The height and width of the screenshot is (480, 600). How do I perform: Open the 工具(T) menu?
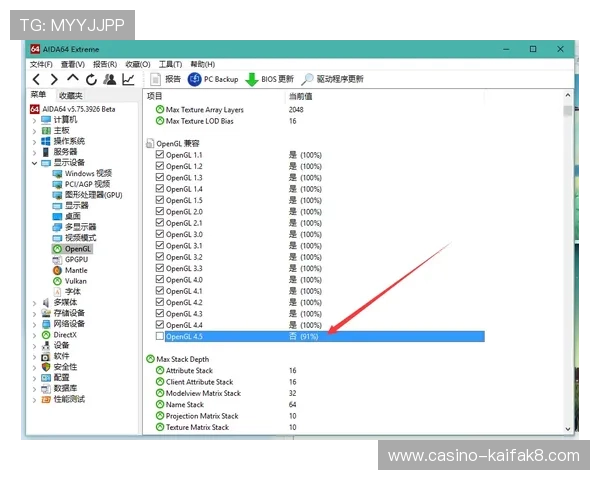(170, 64)
